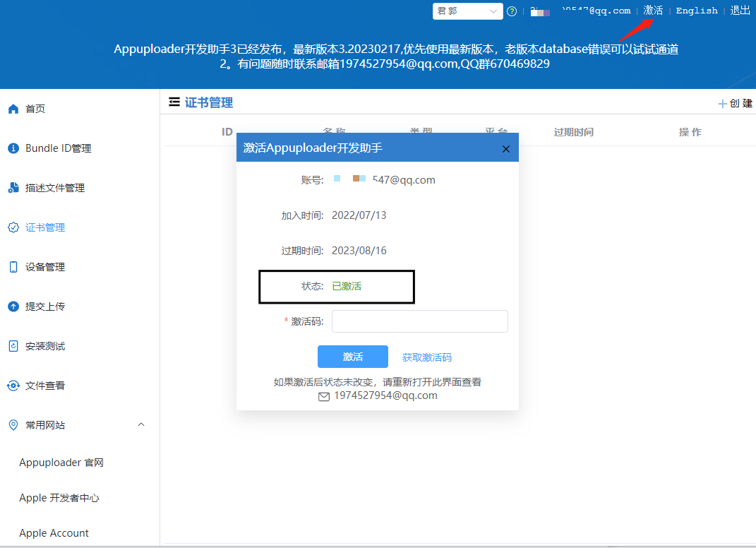Viewport: 756px width, 548px height.
Task: Open 描述文件管理 in the sidebar
Action: coord(55,188)
